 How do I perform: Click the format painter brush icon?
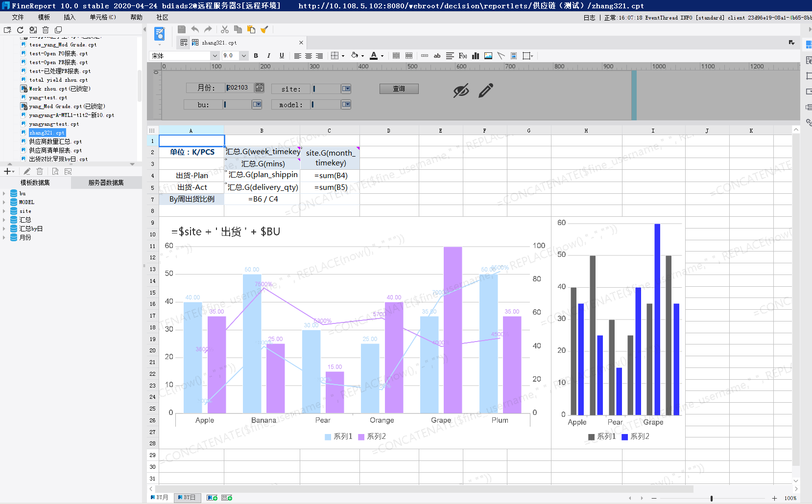(264, 29)
